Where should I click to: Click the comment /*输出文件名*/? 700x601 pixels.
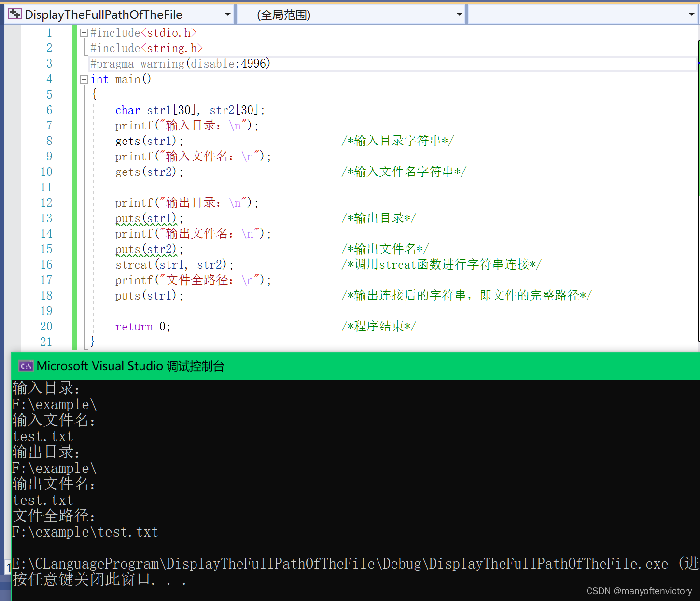pos(385,249)
